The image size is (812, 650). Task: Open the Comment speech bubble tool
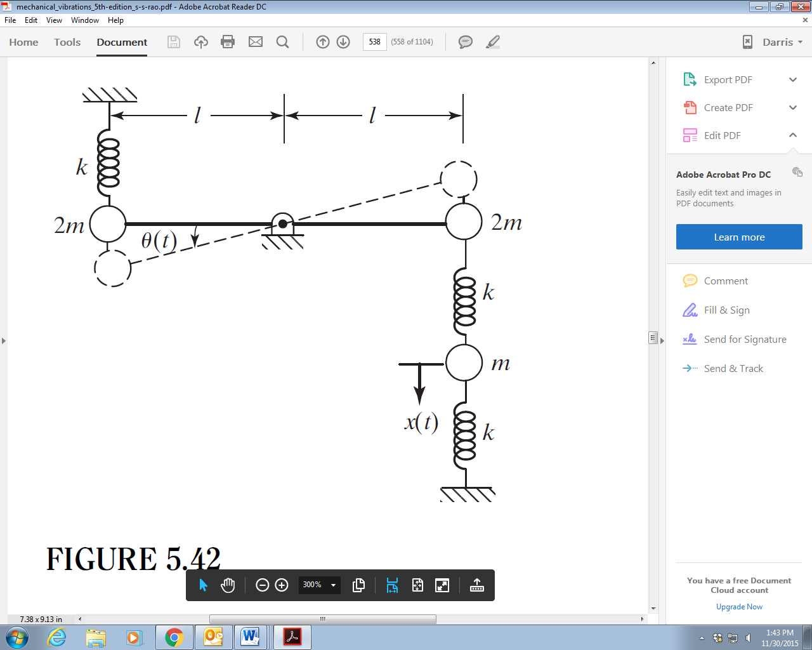click(x=465, y=42)
